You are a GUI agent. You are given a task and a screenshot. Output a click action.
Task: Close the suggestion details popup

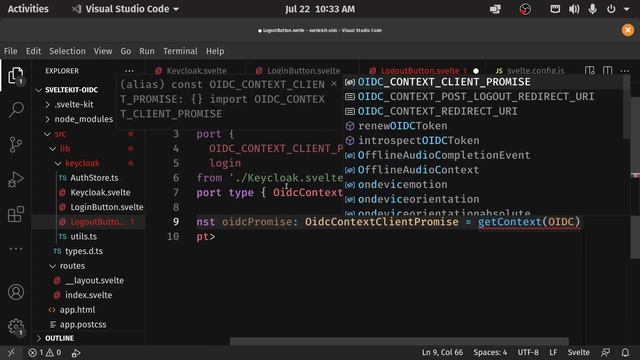334,84
